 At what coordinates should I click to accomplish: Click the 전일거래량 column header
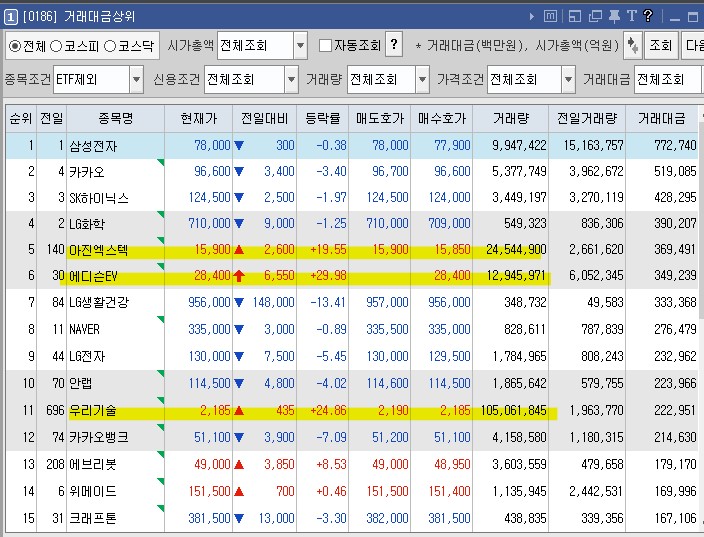point(587,119)
